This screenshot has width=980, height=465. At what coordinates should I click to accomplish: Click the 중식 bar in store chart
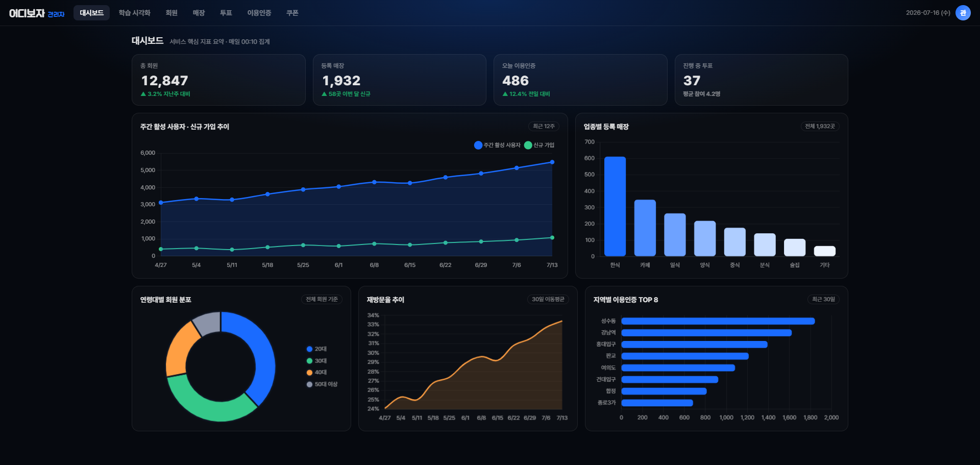(735, 242)
